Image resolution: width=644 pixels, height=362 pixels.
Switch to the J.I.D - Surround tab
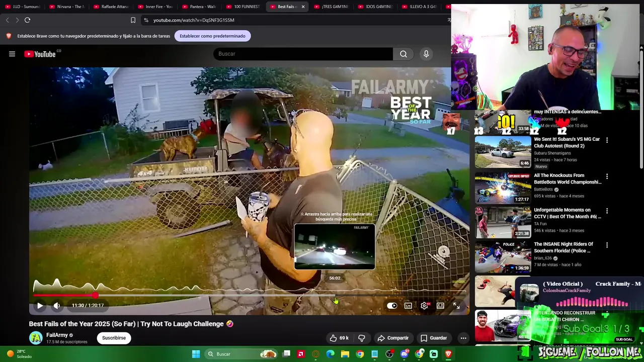pyautogui.click(x=23, y=7)
